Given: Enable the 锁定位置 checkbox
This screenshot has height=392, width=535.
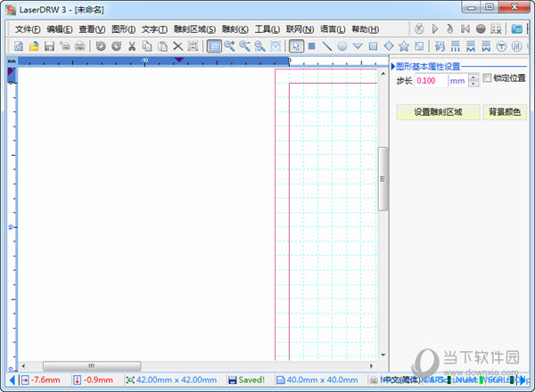Looking at the screenshot, I should [487, 79].
